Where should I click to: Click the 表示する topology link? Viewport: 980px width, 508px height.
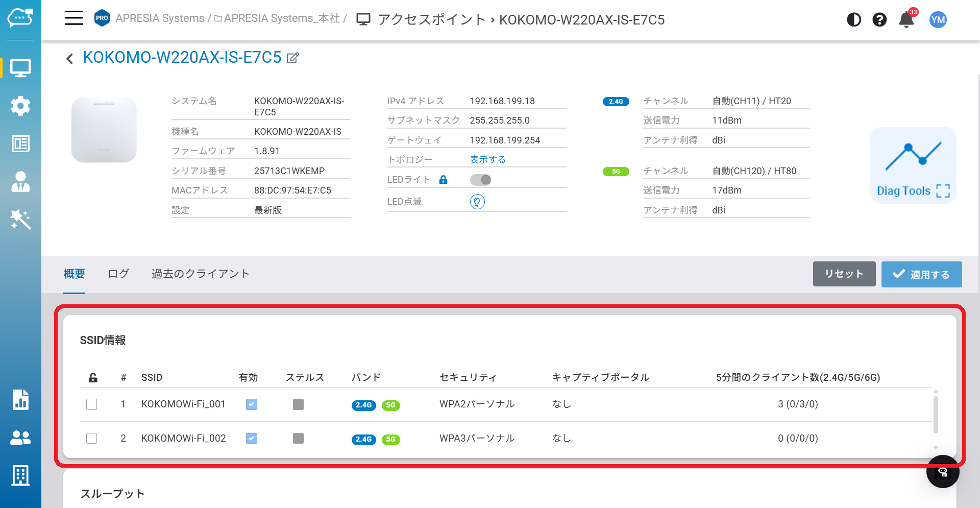(x=487, y=160)
